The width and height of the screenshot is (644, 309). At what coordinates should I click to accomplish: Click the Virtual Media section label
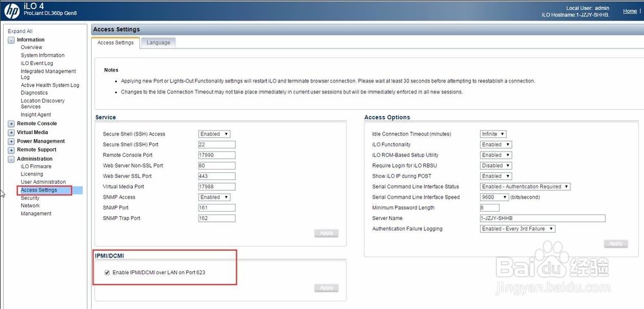tap(32, 132)
